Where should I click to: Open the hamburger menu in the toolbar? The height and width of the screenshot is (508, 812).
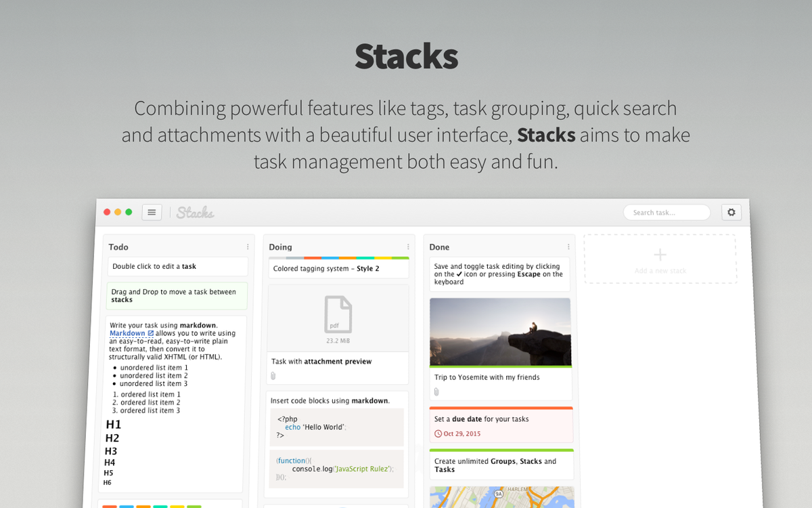[x=152, y=212]
